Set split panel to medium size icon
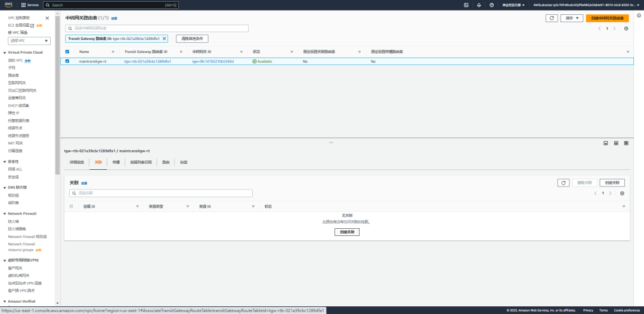The image size is (644, 314). click(616, 143)
